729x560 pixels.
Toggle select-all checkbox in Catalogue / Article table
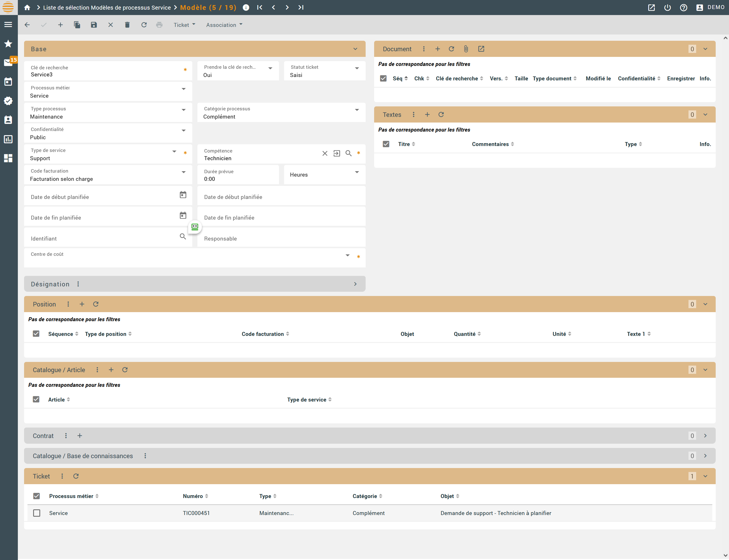click(x=36, y=399)
